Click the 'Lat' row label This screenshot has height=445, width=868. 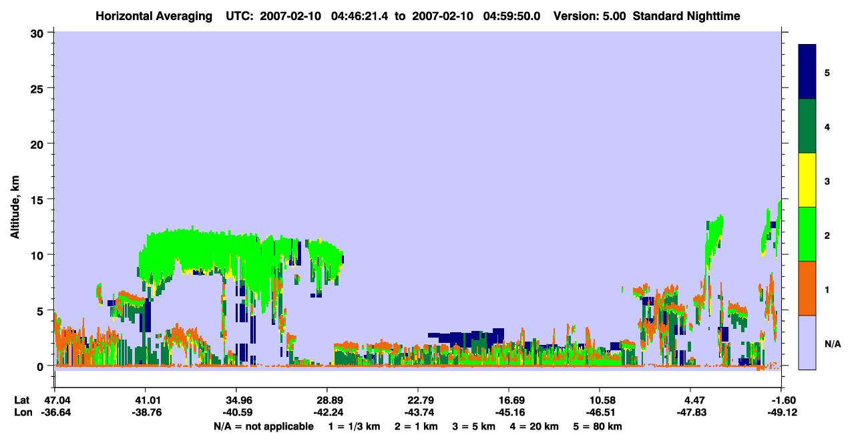coord(22,400)
